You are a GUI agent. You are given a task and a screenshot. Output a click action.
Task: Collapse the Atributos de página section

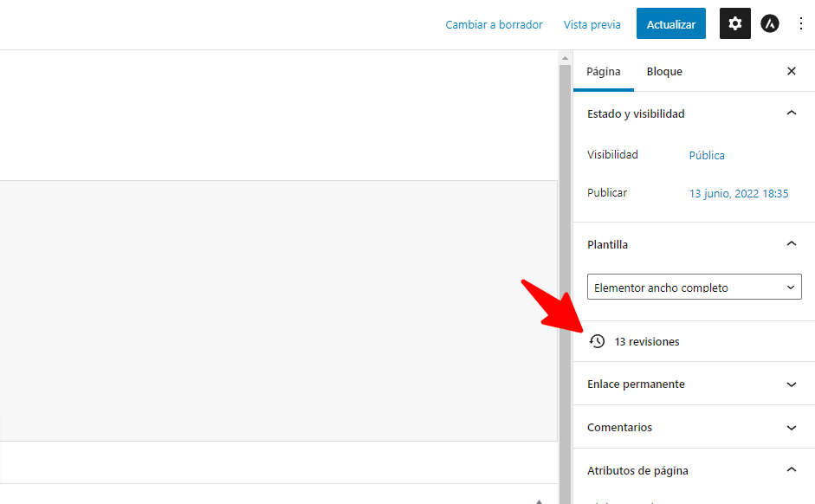point(694,470)
